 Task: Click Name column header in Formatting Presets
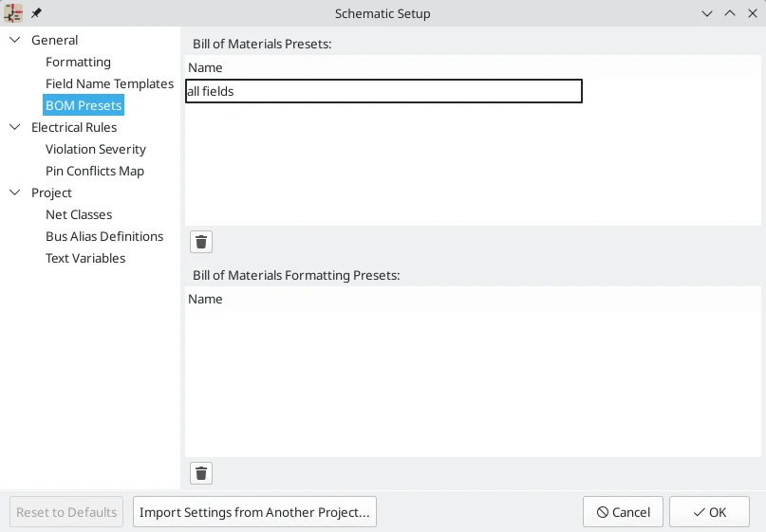tap(206, 299)
